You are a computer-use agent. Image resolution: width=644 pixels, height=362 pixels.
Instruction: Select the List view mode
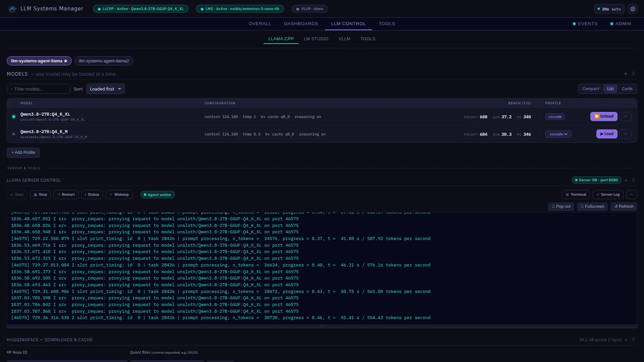pyautogui.click(x=610, y=89)
